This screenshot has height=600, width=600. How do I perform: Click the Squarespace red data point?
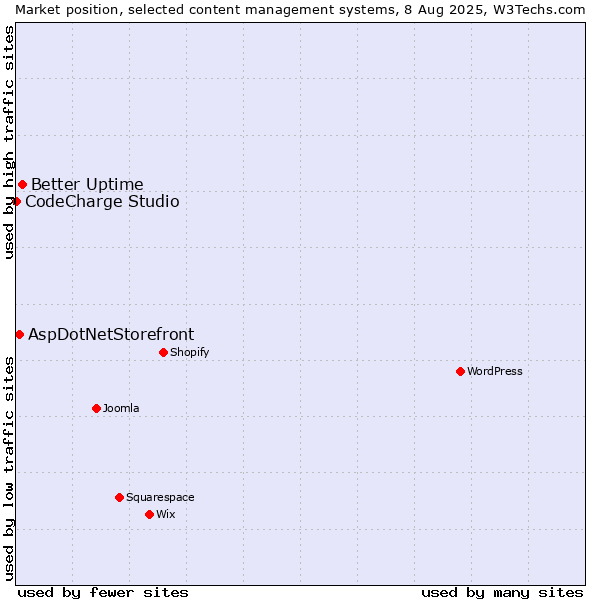pyautogui.click(x=119, y=497)
